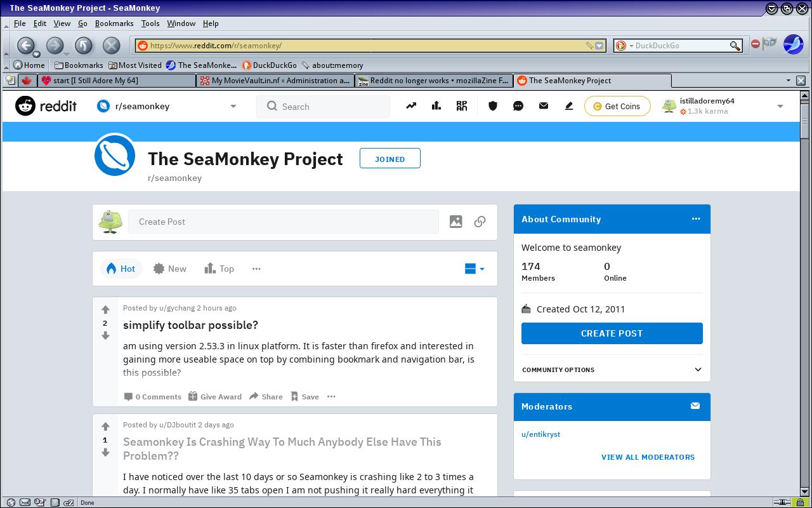The height and width of the screenshot is (508, 812).
Task: Open the Reddit chat bubble icon
Action: (518, 106)
